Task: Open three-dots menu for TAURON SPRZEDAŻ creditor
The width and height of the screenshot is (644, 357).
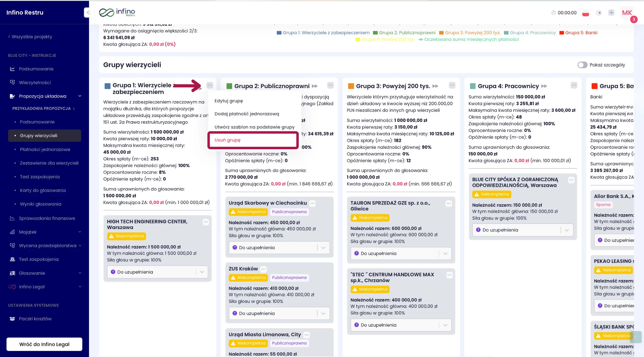Action: point(449,204)
